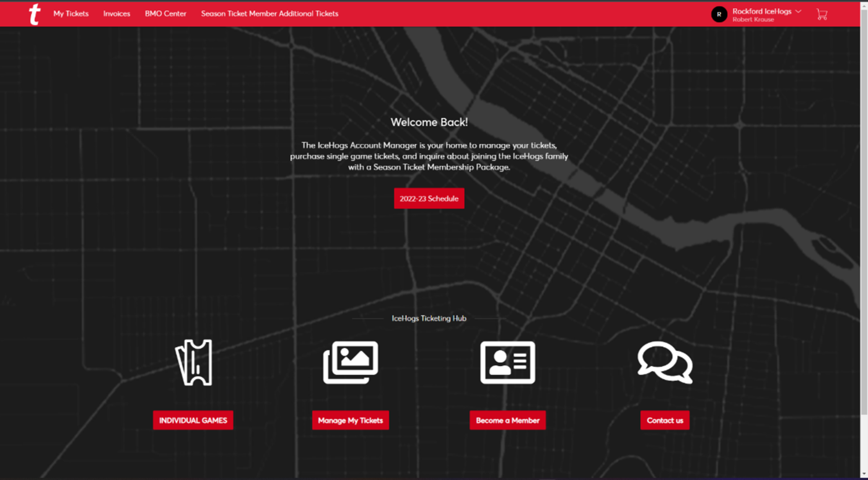Click the stacked photos icon
Screen dimensions: 868x480
coord(350,362)
